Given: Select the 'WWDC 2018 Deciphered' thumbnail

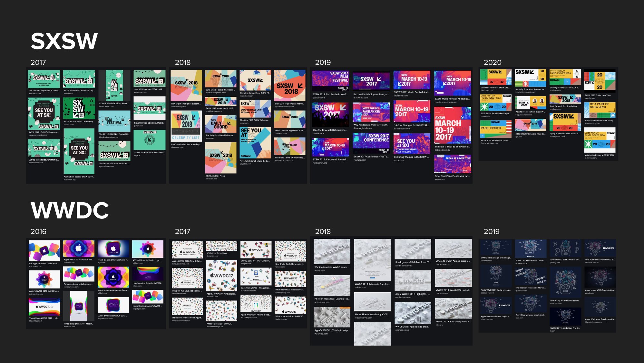Looking at the screenshot, I should coord(453,278).
